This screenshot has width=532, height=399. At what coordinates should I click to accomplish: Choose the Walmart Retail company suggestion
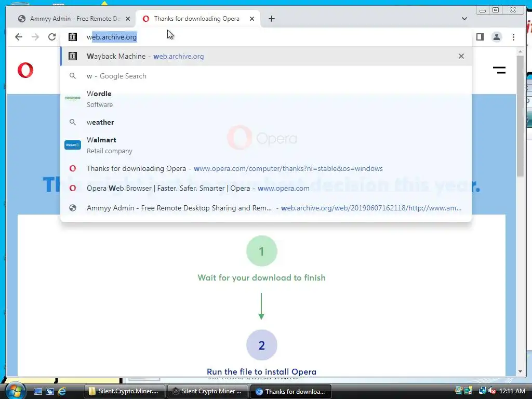[x=266, y=145]
